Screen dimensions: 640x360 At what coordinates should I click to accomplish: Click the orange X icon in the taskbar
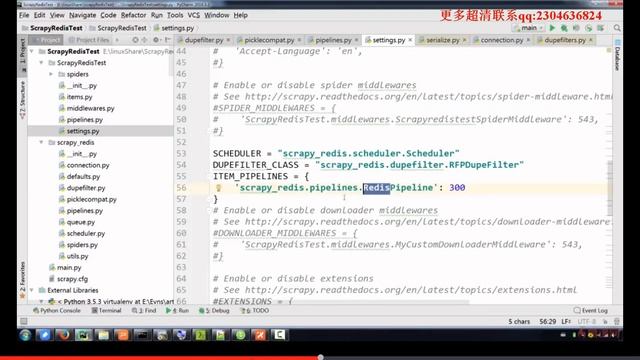pyautogui.click(x=260, y=335)
